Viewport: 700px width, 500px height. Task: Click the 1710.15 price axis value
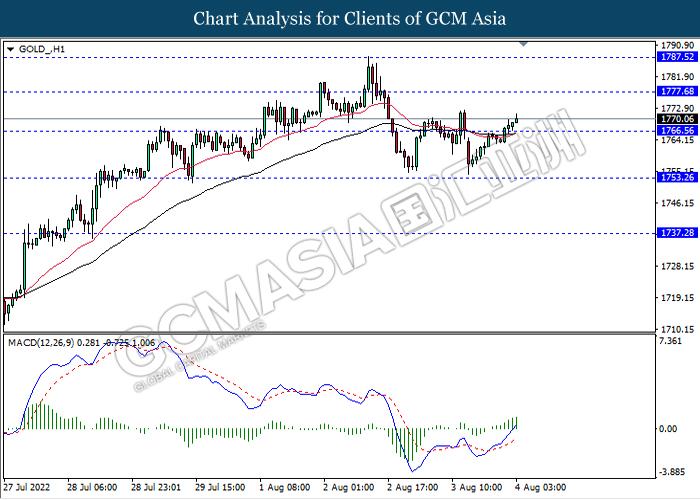[677, 329]
